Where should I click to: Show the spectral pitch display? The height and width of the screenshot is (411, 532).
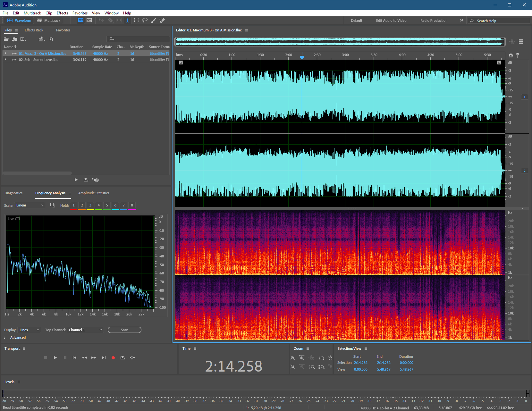(x=89, y=20)
